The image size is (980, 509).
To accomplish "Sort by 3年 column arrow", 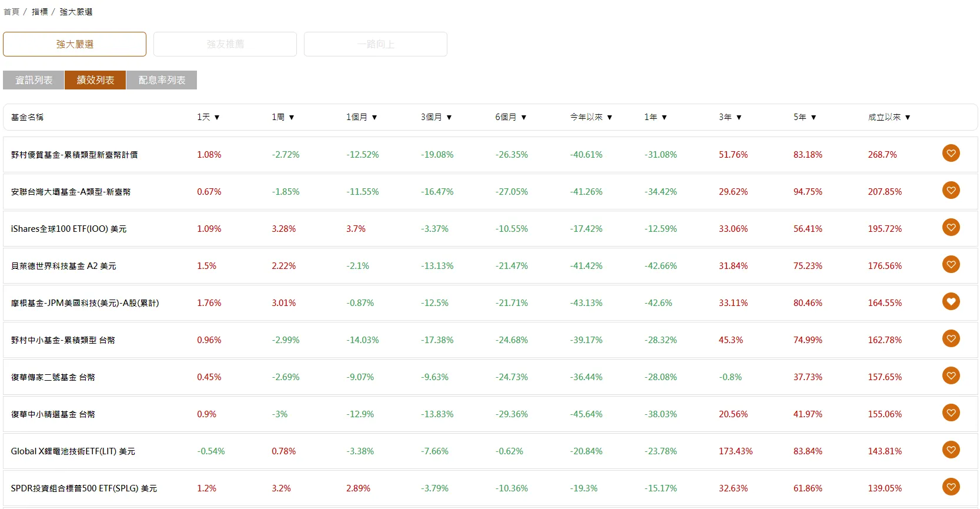I will point(739,118).
